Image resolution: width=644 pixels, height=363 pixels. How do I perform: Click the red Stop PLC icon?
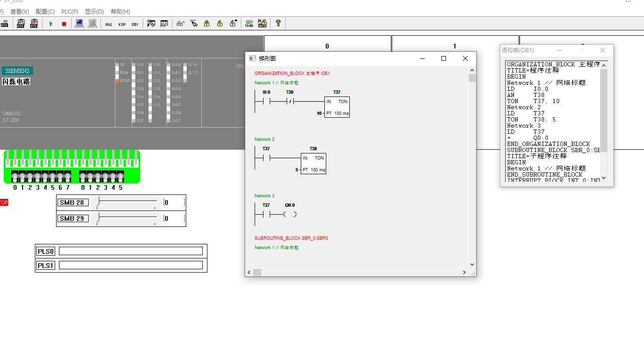64,24
